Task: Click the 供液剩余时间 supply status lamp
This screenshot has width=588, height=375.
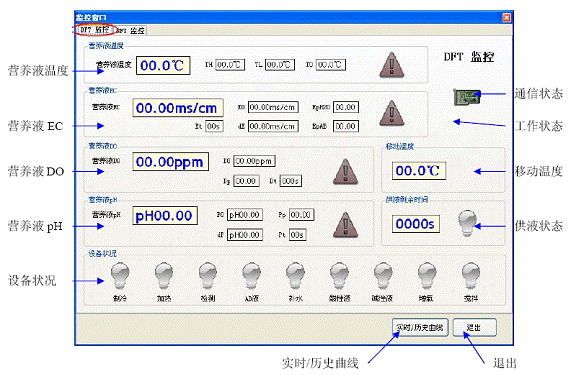Action: click(x=467, y=223)
